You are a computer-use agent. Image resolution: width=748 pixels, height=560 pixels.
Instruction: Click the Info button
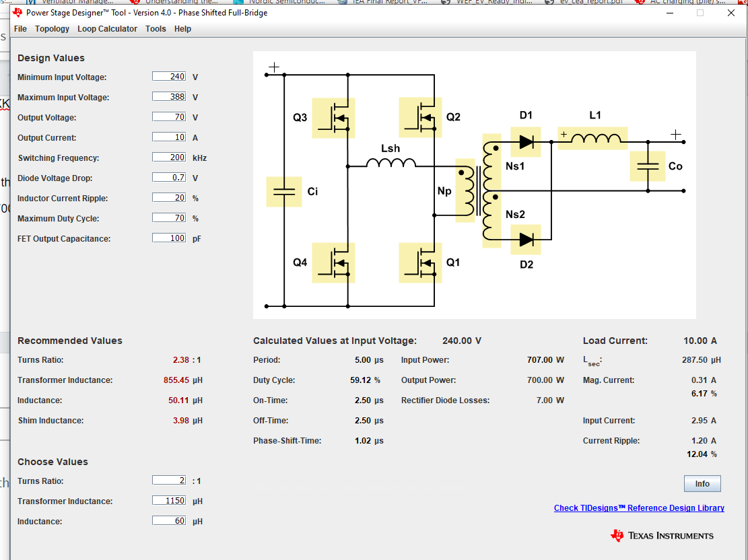(702, 484)
